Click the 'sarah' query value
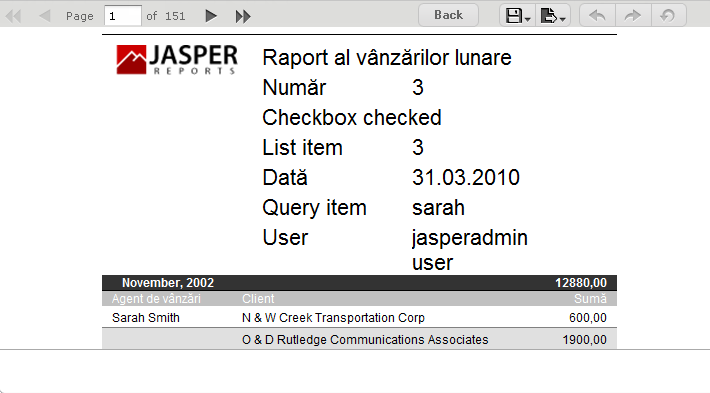The image size is (710, 393). click(x=438, y=208)
